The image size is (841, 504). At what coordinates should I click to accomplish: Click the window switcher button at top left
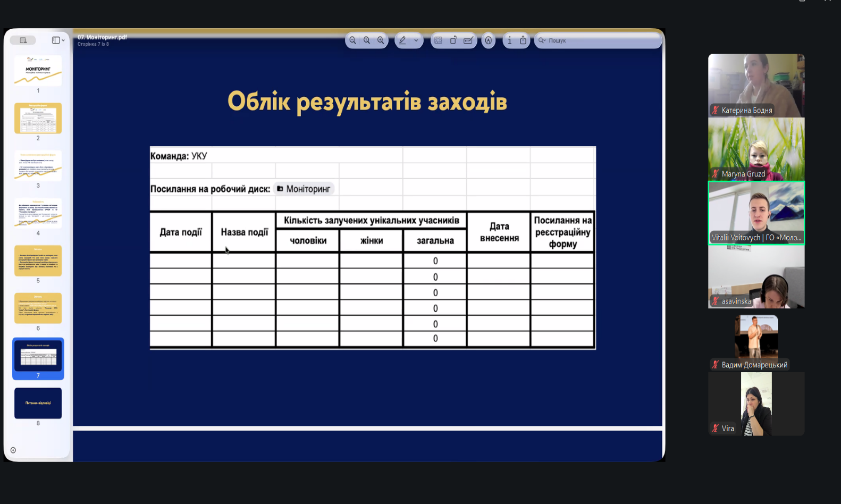23,40
